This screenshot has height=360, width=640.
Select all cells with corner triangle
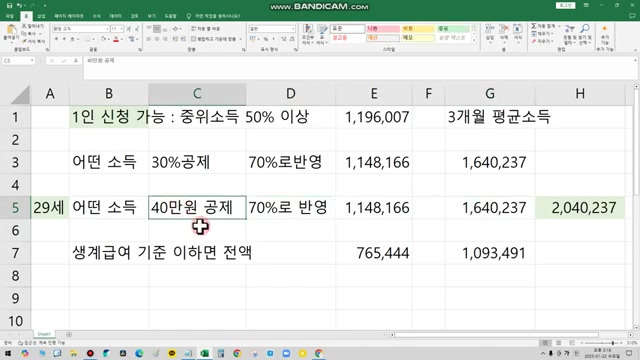20,95
